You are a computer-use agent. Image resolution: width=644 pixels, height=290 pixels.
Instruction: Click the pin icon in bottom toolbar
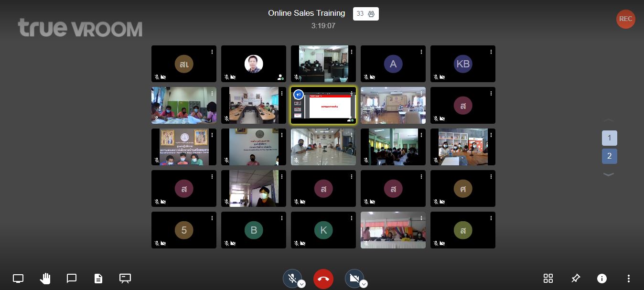(576, 279)
